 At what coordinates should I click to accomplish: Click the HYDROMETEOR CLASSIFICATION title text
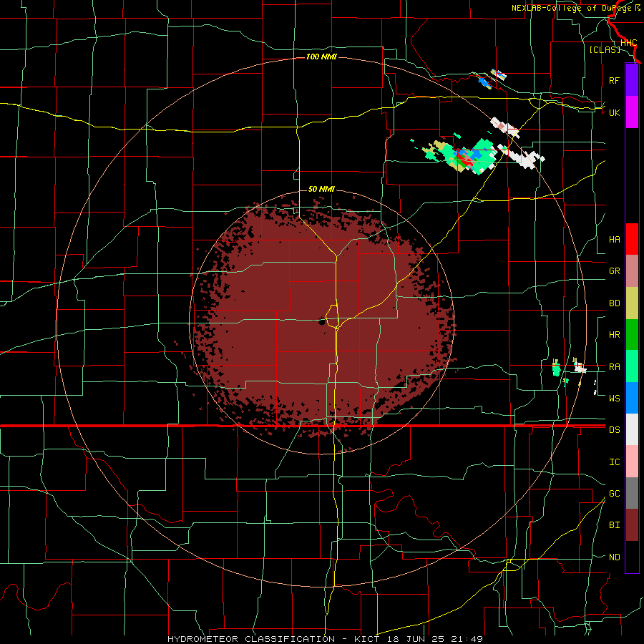point(251,639)
